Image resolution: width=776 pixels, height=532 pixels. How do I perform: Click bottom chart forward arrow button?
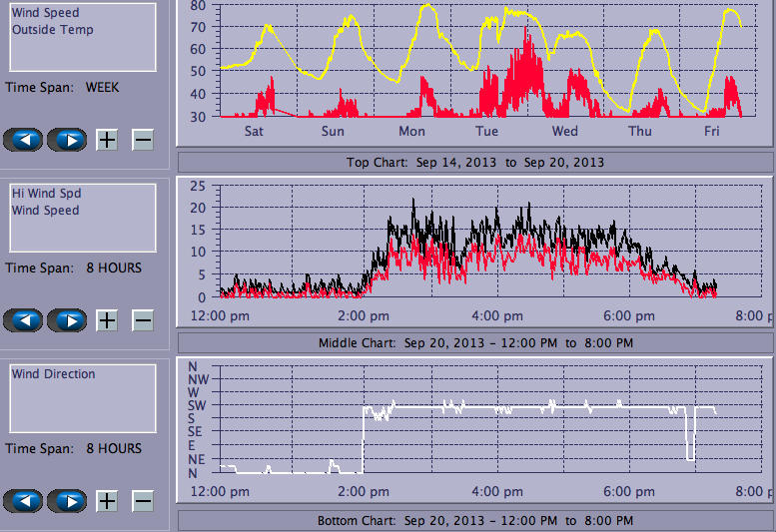[67, 501]
